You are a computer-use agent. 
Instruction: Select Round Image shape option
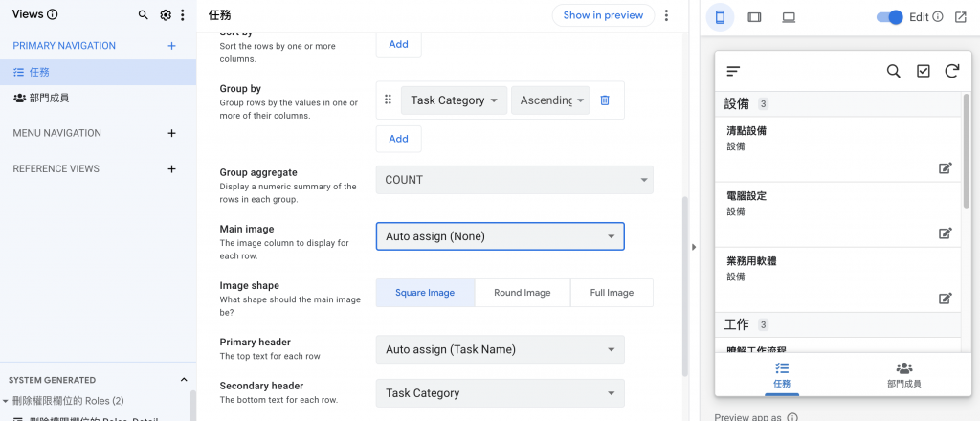point(522,293)
